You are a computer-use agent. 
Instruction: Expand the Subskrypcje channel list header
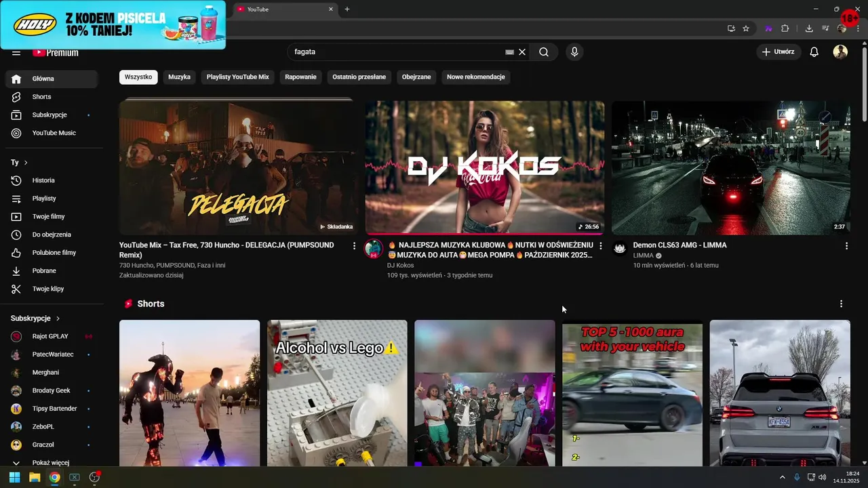click(x=35, y=318)
